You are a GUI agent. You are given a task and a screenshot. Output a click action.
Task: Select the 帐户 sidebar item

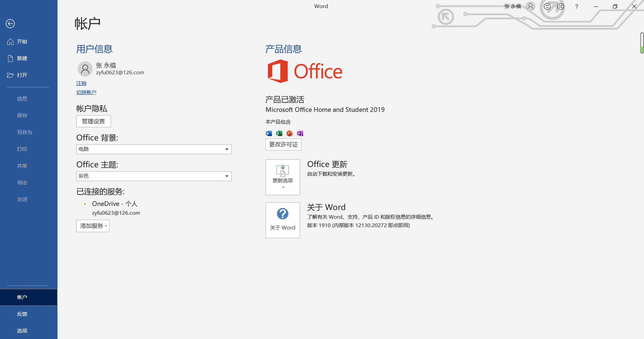click(29, 297)
